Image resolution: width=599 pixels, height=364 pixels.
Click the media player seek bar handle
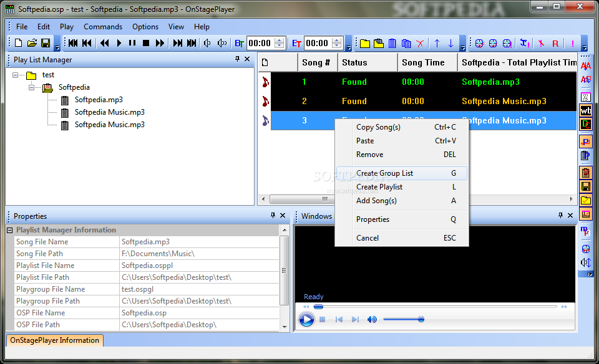click(x=318, y=307)
